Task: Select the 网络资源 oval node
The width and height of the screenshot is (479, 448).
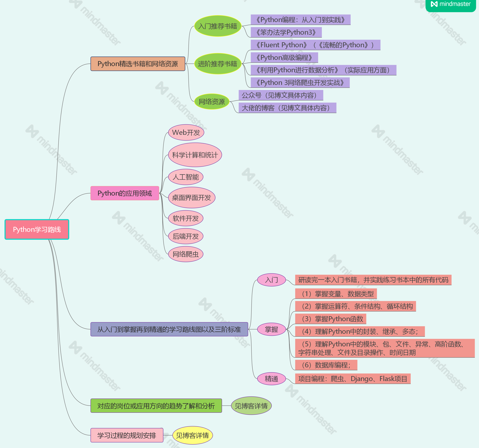Action: coord(212,102)
